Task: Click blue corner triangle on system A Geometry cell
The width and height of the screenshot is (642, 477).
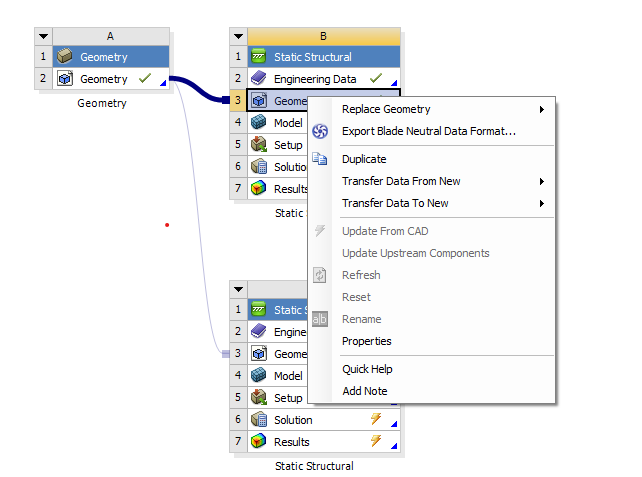Action: (163, 83)
